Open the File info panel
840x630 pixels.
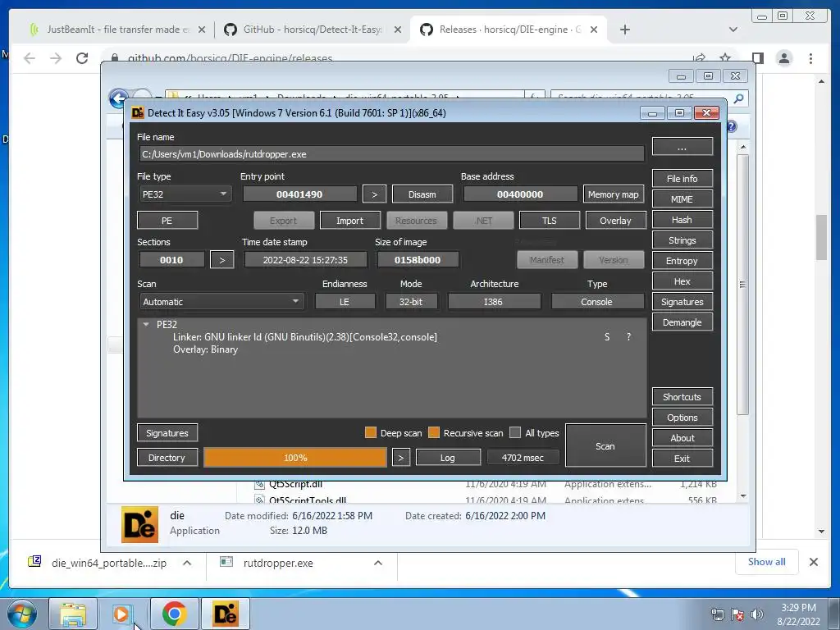(682, 178)
